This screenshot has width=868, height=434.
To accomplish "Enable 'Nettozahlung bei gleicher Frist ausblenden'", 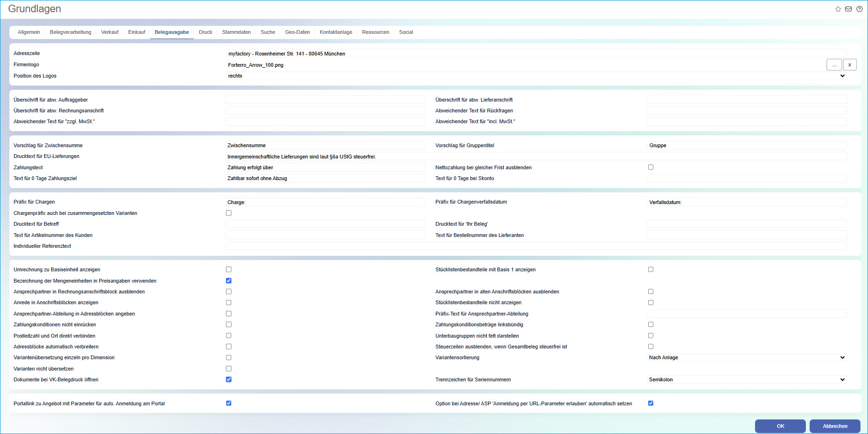I will click(x=651, y=167).
